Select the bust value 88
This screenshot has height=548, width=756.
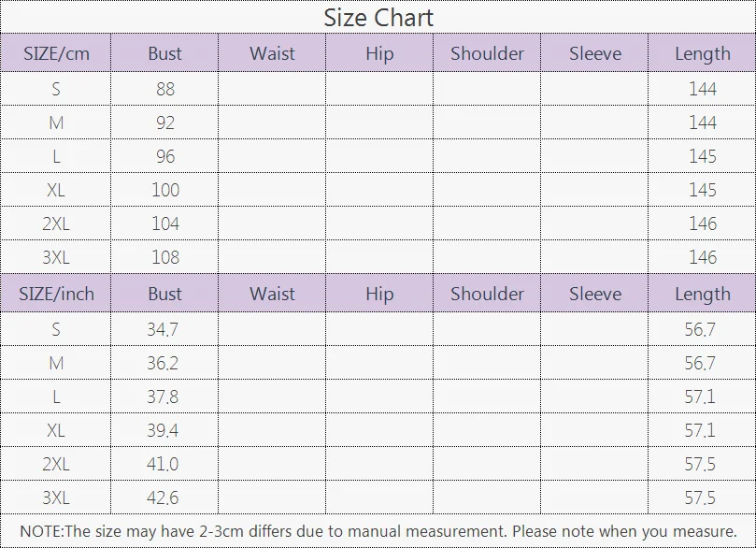tap(164, 89)
